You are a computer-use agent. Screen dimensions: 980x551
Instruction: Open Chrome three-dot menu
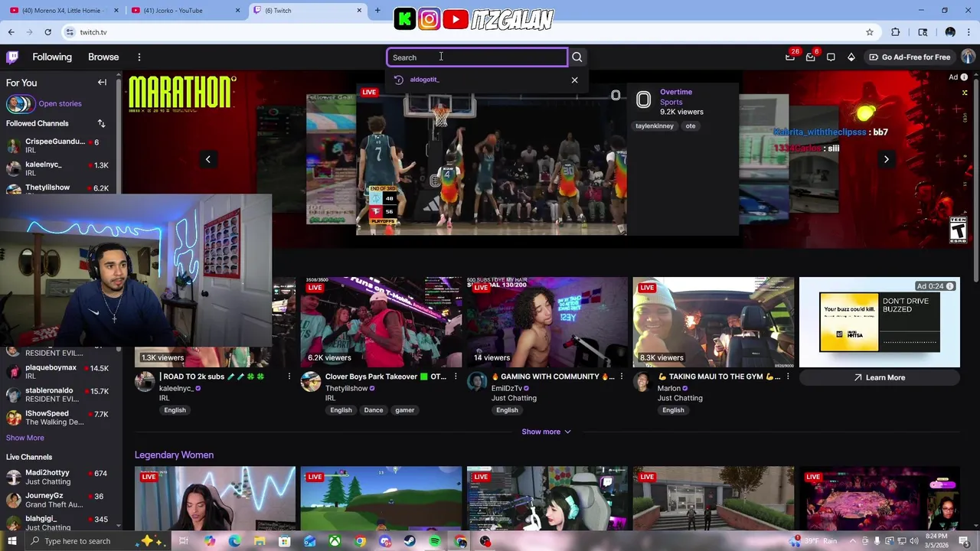tap(968, 32)
